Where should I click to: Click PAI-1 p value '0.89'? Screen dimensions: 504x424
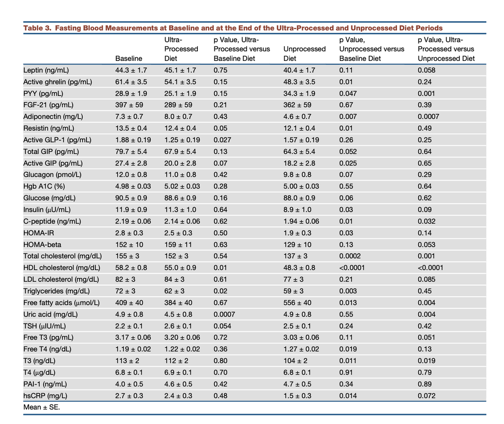tap(424, 384)
